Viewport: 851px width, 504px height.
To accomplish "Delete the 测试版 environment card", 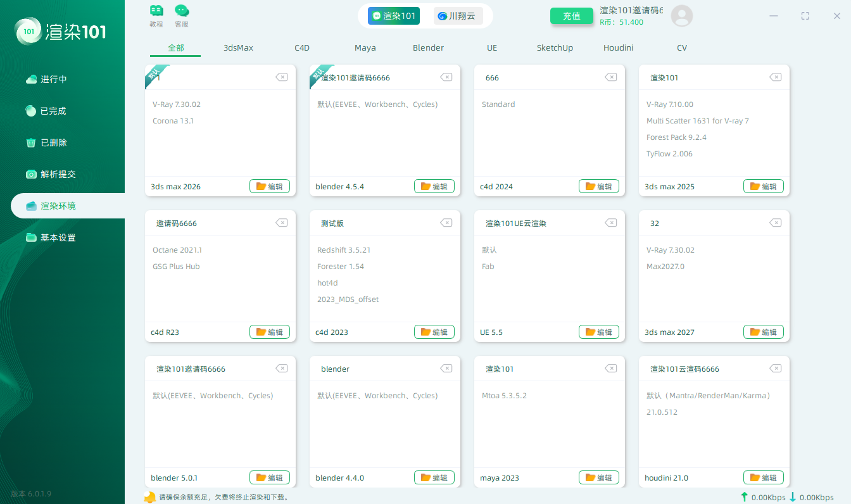I will (x=446, y=223).
